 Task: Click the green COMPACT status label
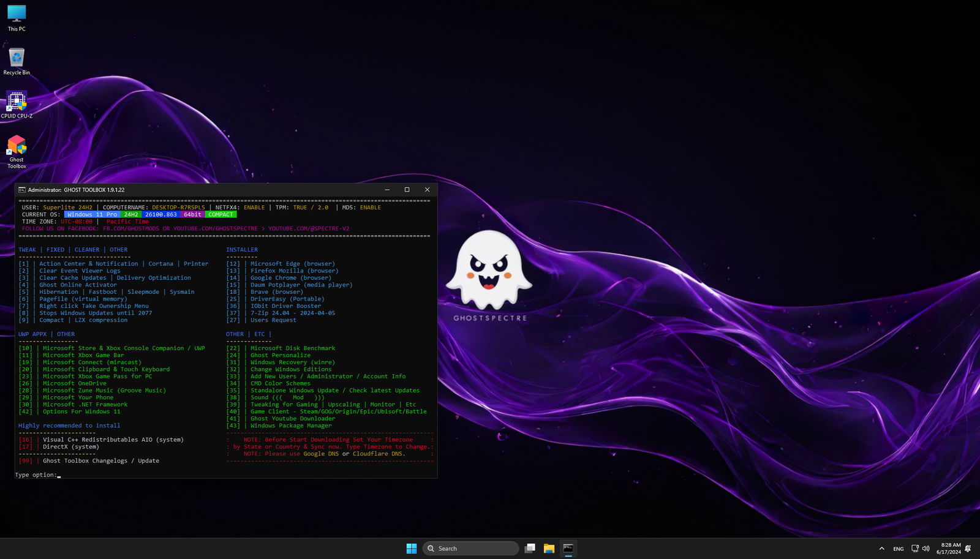coord(221,215)
